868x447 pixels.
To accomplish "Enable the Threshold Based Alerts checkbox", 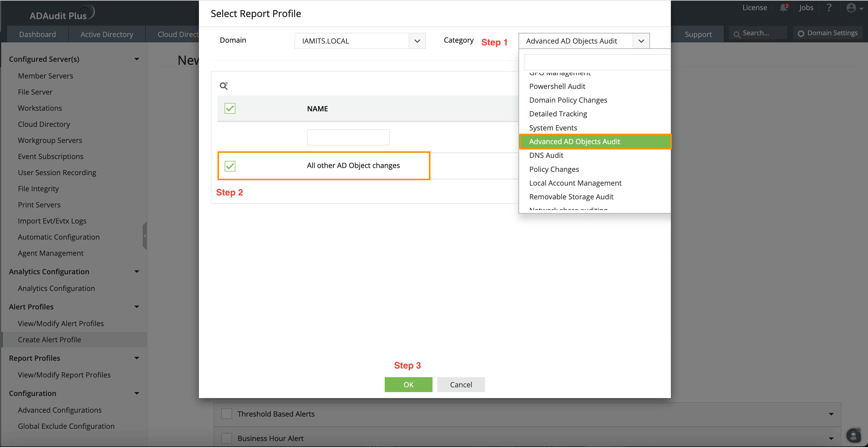I will 226,414.
